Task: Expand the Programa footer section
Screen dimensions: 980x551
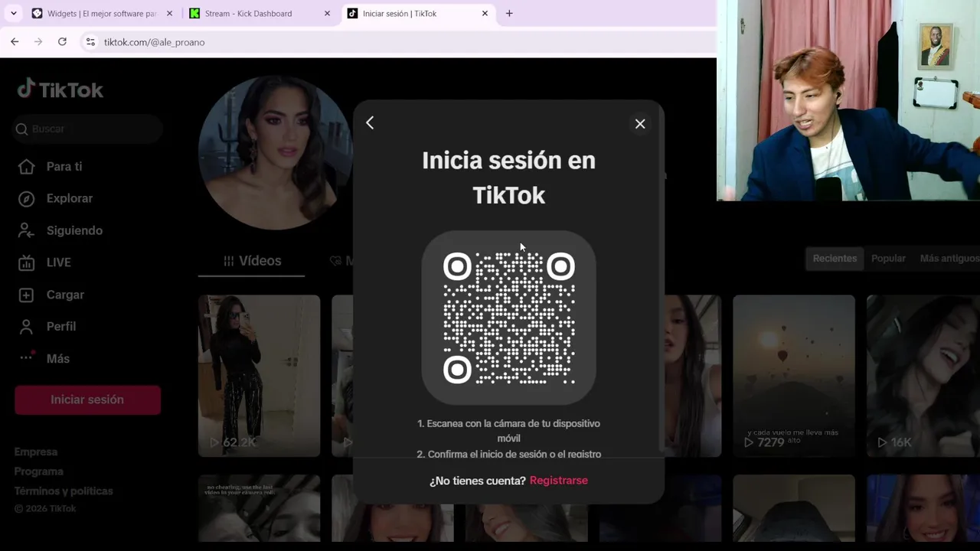Action: 38,471
